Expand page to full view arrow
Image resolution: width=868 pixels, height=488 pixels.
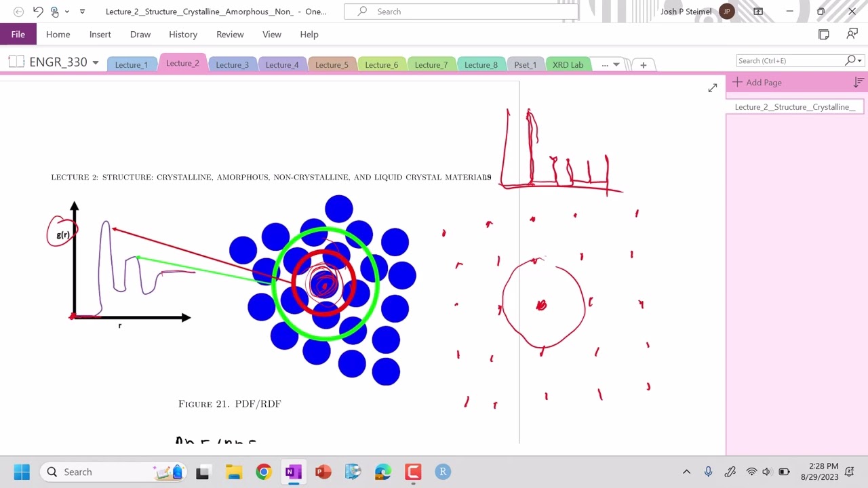(x=713, y=88)
